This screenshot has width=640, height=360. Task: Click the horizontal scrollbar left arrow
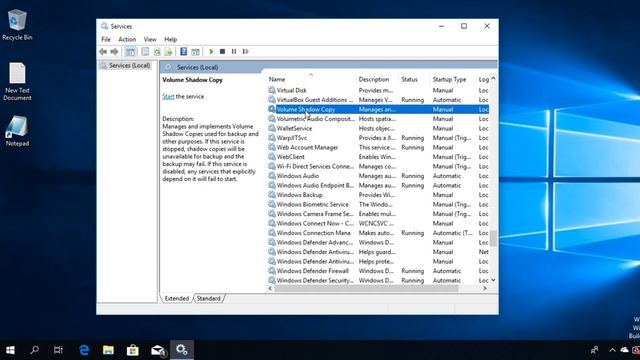tap(270, 288)
